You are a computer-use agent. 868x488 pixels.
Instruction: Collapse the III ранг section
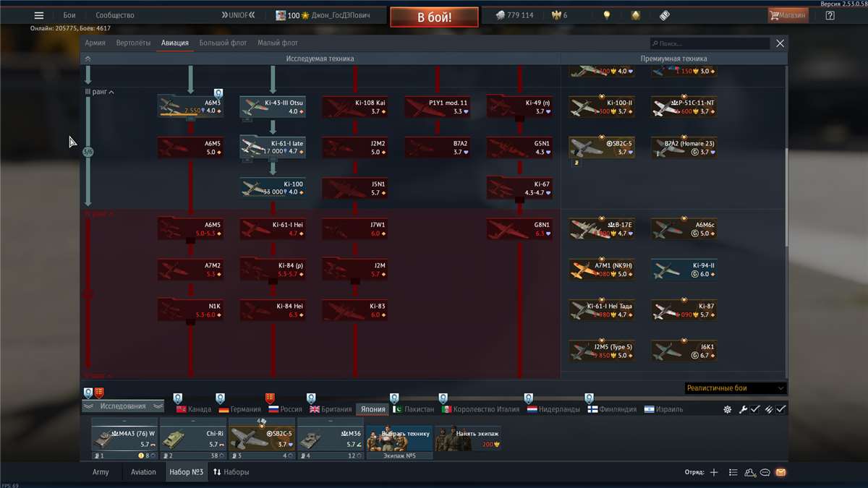[x=100, y=93]
